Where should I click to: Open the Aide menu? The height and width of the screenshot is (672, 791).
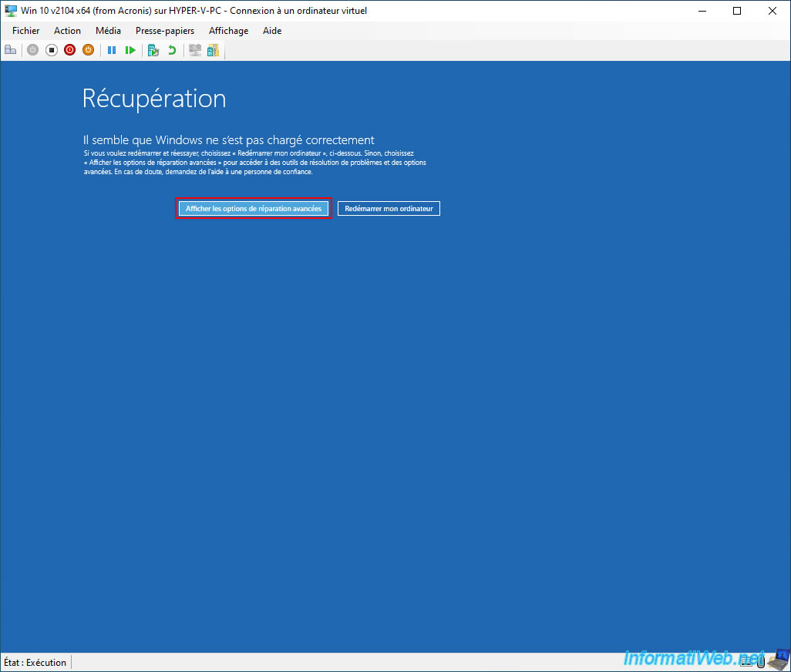coord(272,31)
